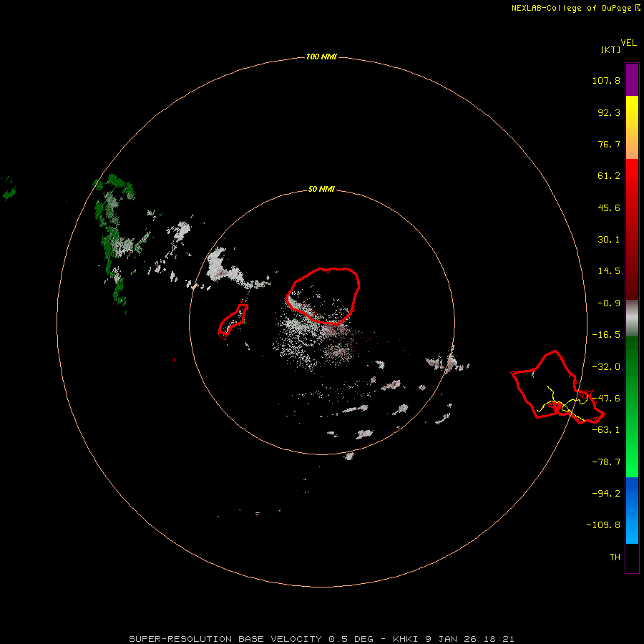Click the 92.3 legend value
This screenshot has height=644, width=644.
point(609,112)
